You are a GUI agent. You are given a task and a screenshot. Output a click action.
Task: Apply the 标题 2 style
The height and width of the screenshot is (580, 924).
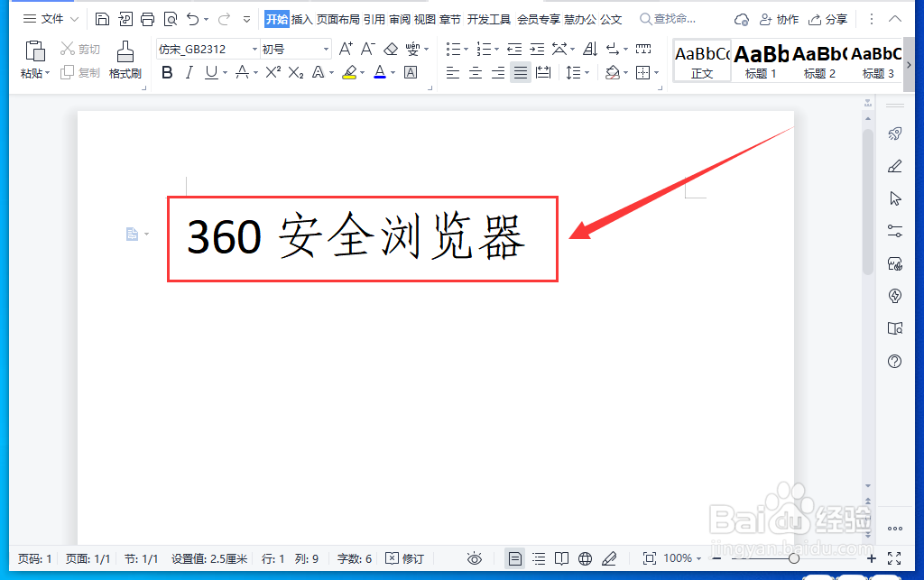click(819, 60)
